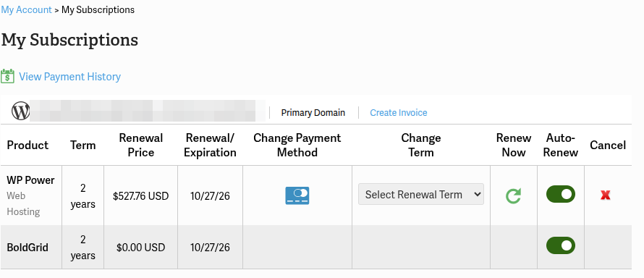Click the WordPress logo icon
This screenshot has height=278, width=644.
pos(20,111)
